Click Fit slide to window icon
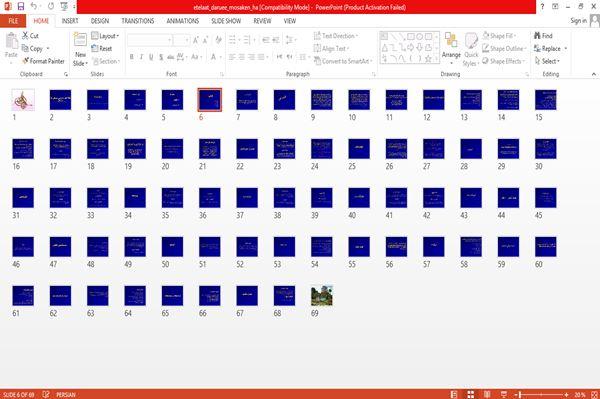This screenshot has width=600, height=399. click(x=594, y=394)
